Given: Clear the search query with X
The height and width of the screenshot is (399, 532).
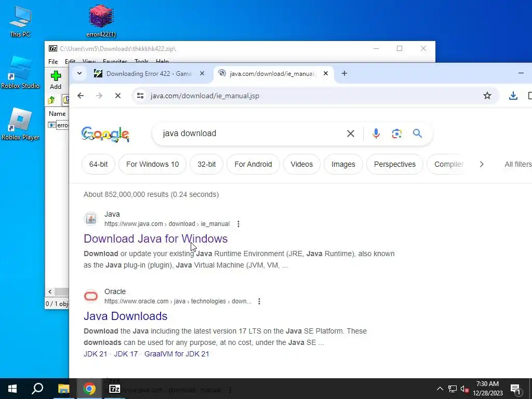Looking at the screenshot, I should tap(351, 134).
